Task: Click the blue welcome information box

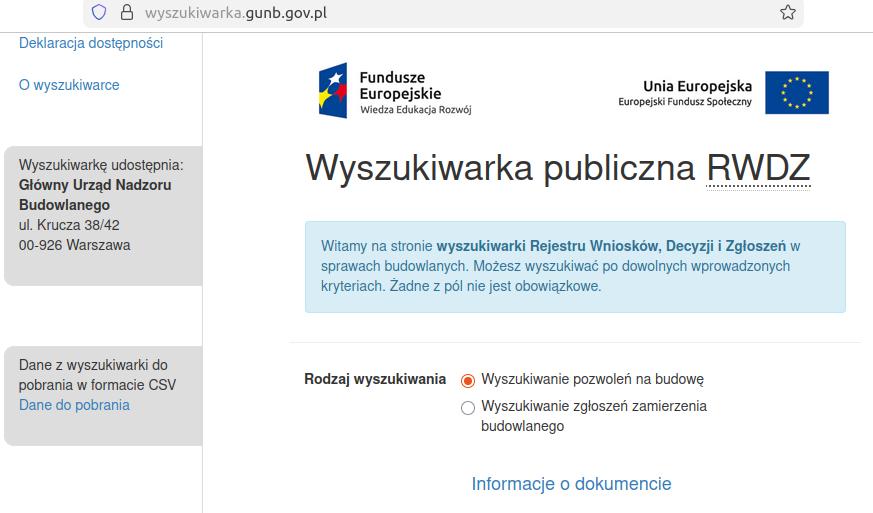Action: point(575,266)
